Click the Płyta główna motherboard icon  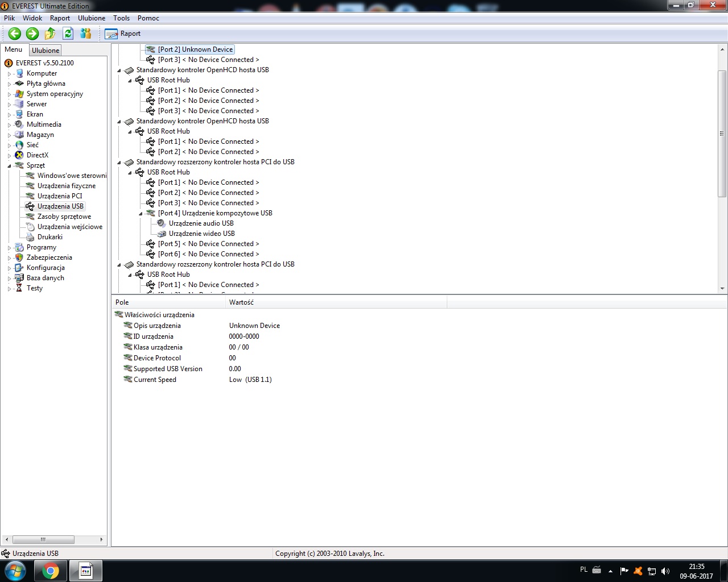click(x=19, y=84)
